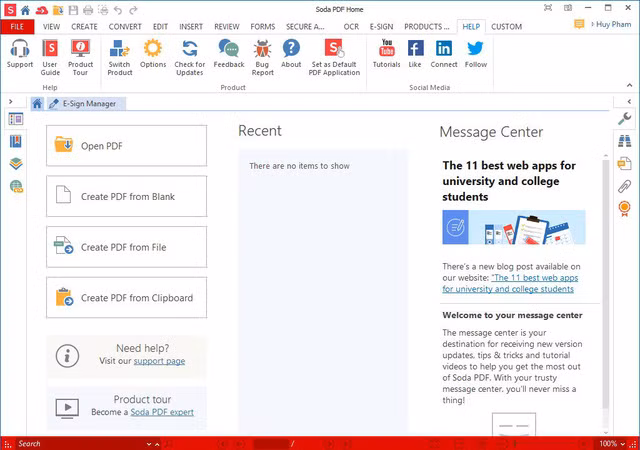Image resolution: width=640 pixels, height=450 pixels.
Task: Switch to the REVIEW tab
Action: [x=227, y=27]
